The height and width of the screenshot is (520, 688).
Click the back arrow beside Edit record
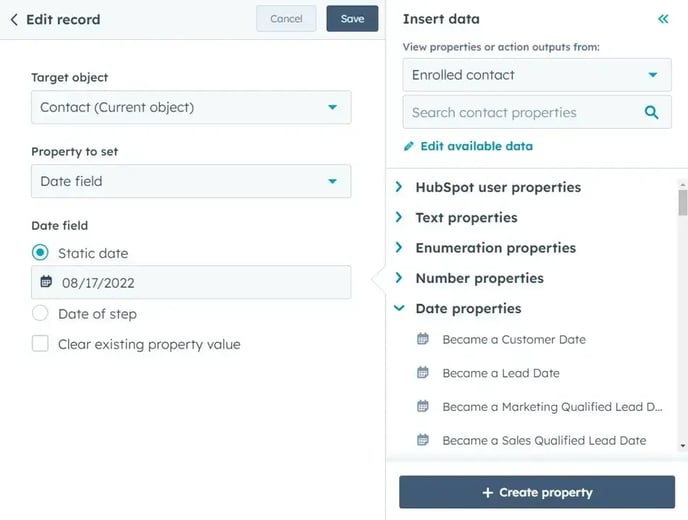[x=14, y=19]
